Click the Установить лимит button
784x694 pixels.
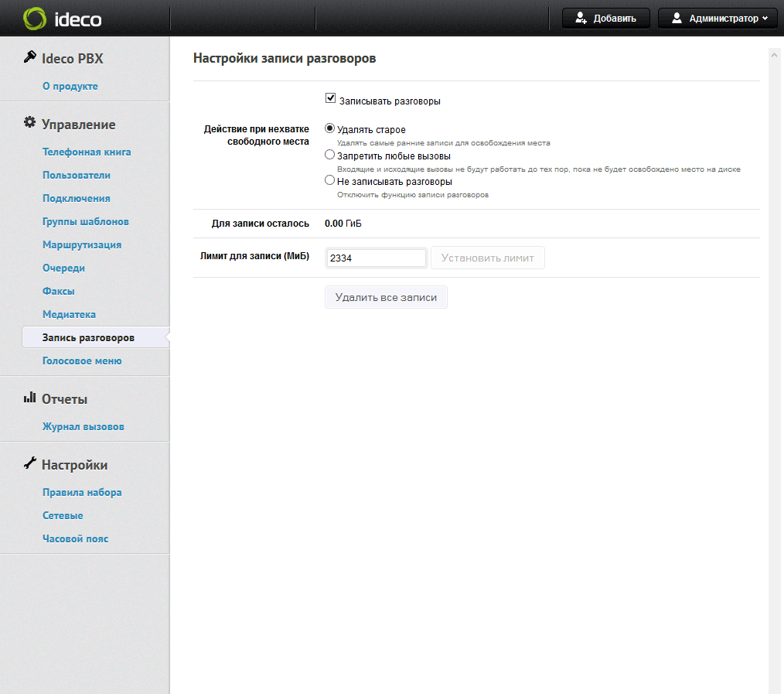[488, 258]
